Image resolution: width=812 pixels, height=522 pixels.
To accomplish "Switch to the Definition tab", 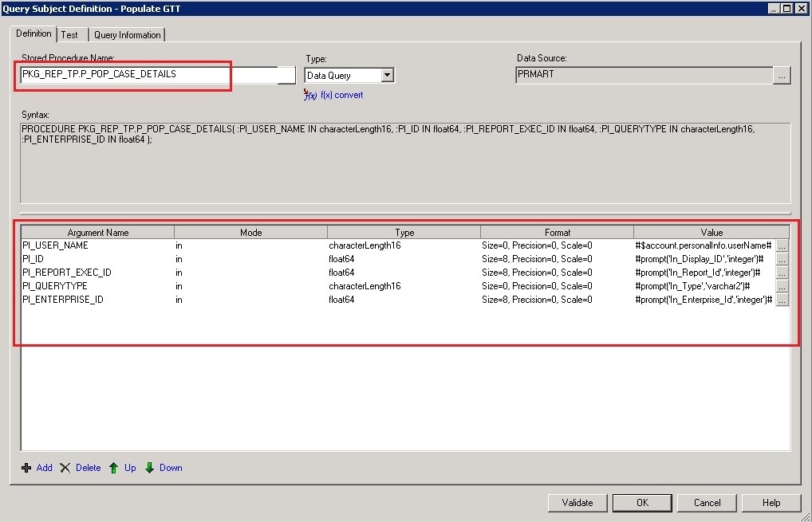I will click(34, 33).
